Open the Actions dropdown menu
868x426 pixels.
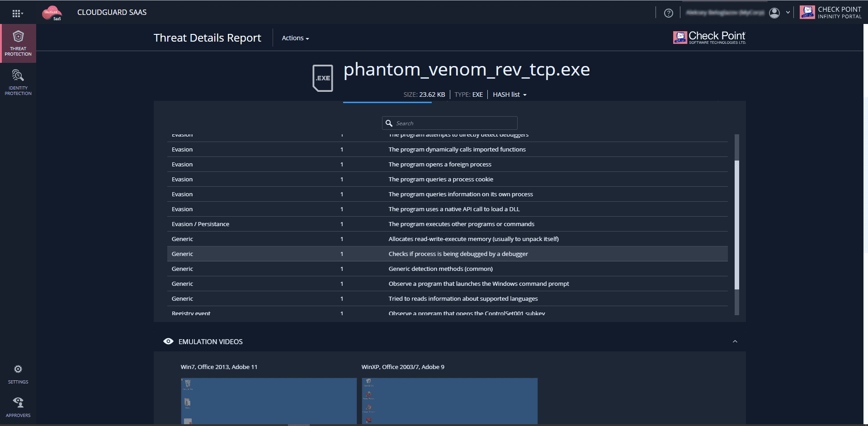(x=295, y=38)
